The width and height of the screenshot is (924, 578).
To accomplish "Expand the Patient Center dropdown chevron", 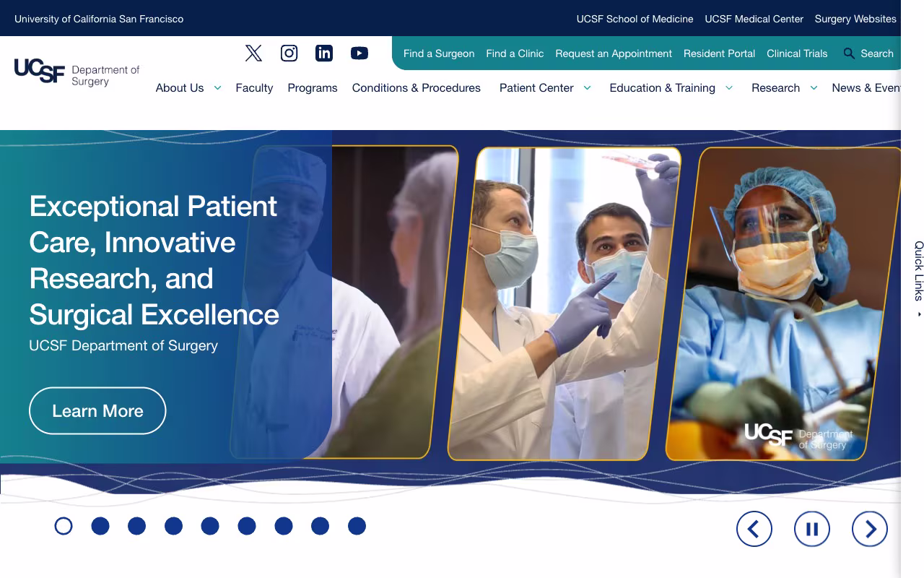I will click(x=588, y=88).
